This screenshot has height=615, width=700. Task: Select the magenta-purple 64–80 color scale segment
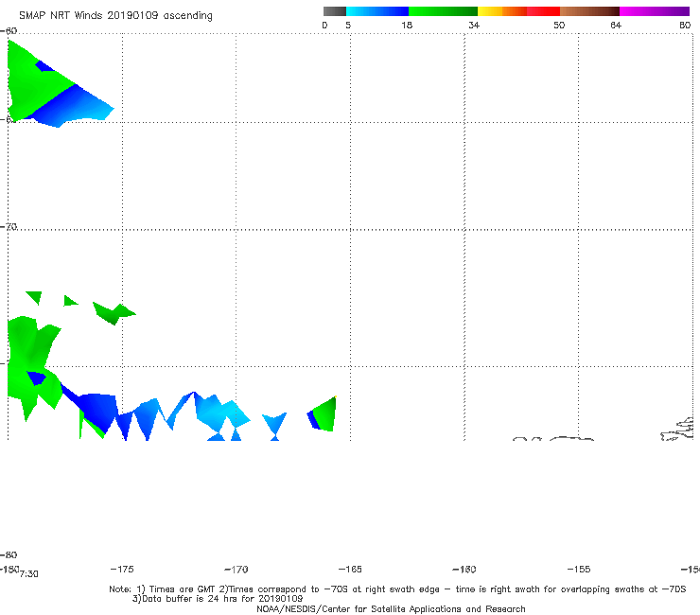click(655, 11)
